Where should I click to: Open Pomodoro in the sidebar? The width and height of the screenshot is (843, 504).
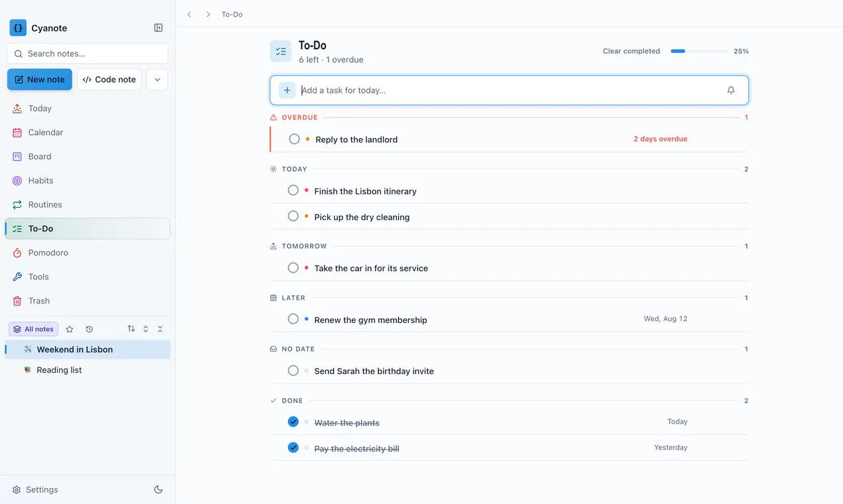(88, 253)
